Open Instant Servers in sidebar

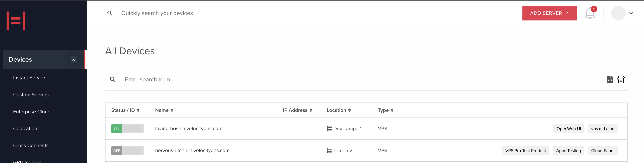(30, 78)
